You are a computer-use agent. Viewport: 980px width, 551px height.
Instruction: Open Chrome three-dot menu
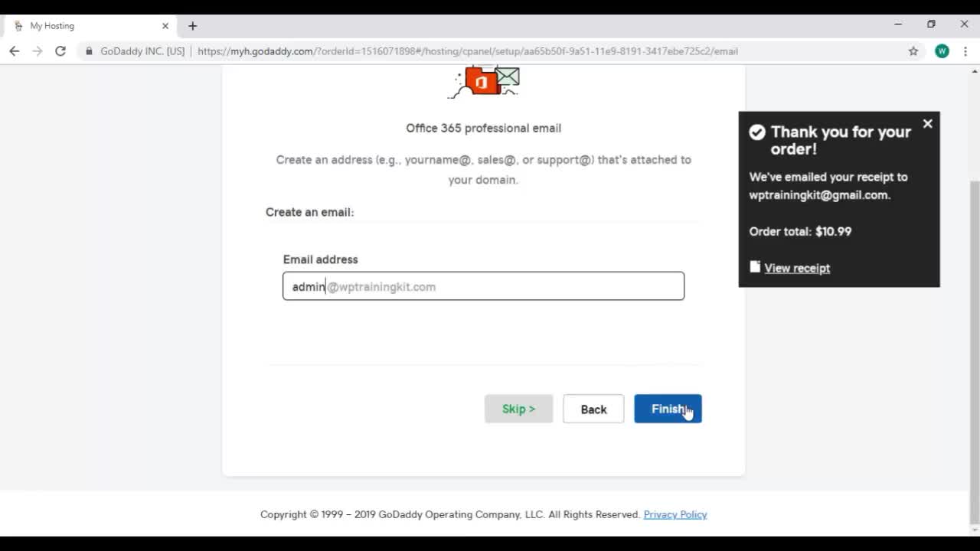point(965,51)
